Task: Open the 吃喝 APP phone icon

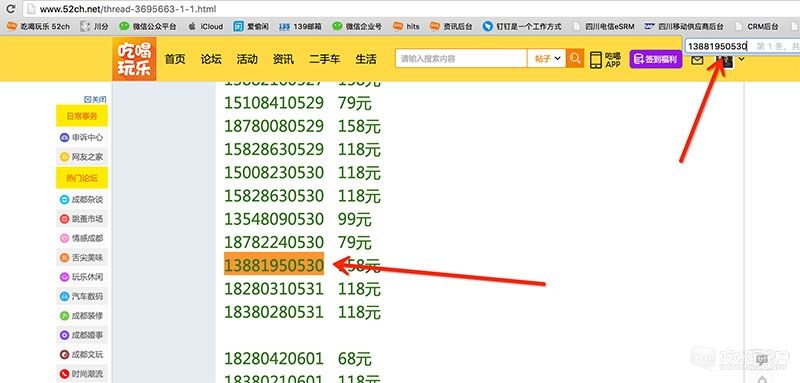Action: coord(605,60)
